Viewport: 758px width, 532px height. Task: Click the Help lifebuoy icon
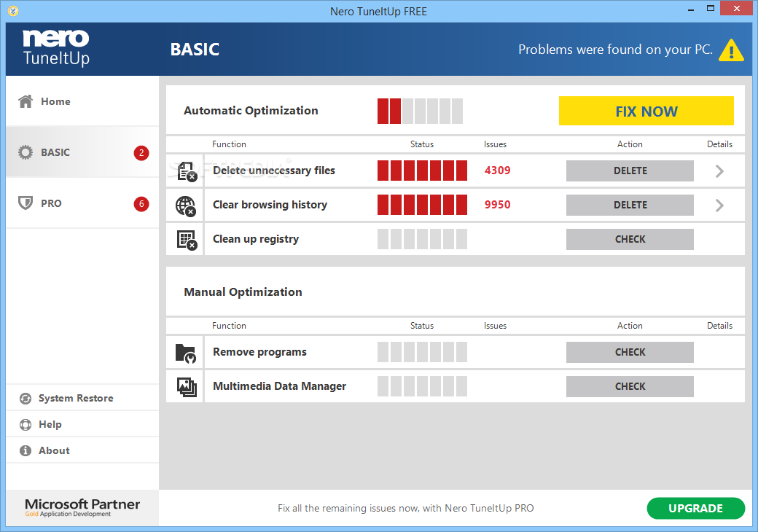(25, 424)
